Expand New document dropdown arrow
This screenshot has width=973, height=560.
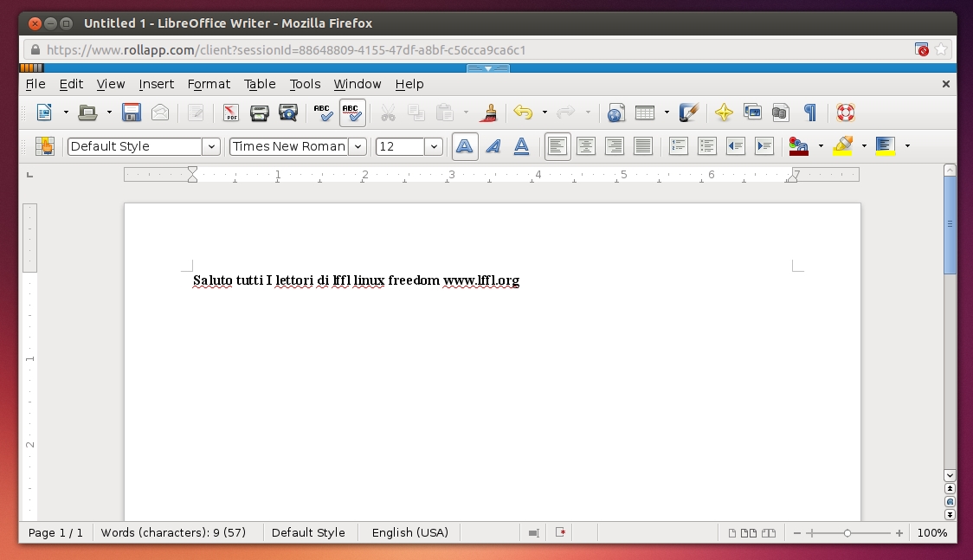tap(66, 113)
